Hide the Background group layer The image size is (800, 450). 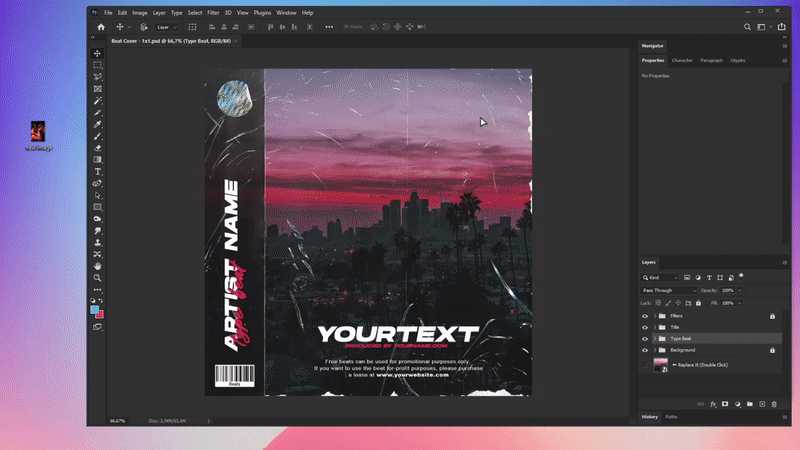[x=645, y=351]
